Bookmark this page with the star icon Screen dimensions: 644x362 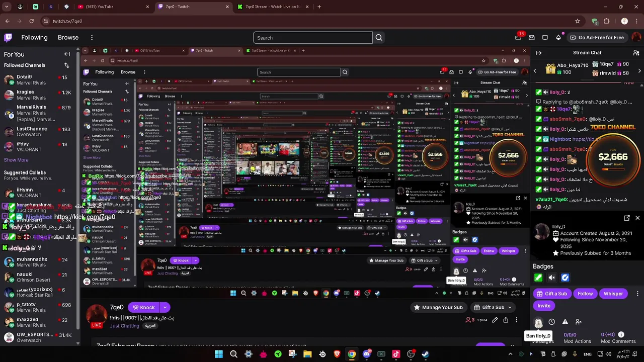tap(578, 21)
